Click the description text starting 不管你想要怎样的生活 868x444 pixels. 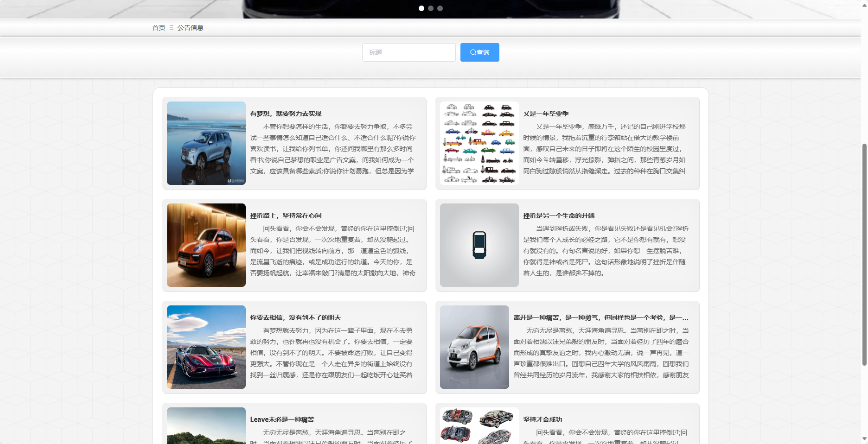[x=333, y=149]
